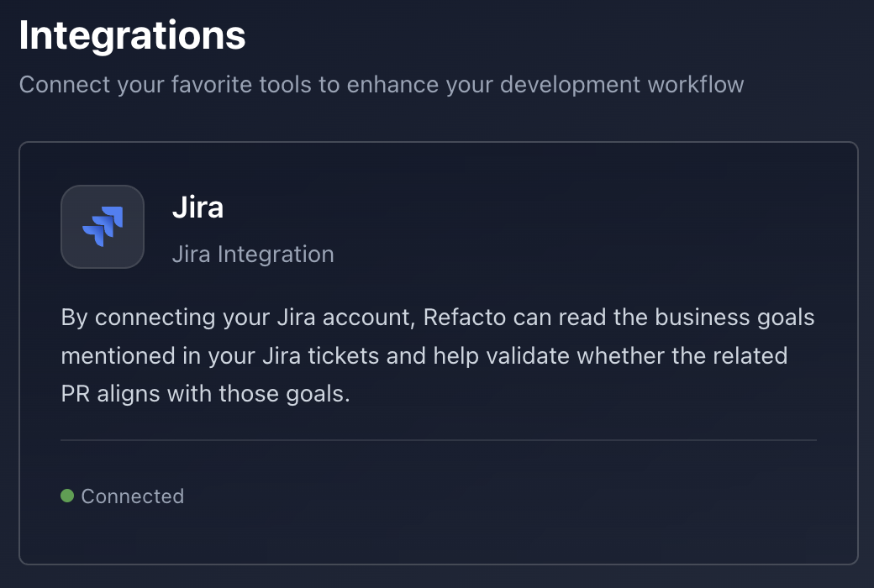874x588 pixels.
Task: Click the divider line above Connected
Action: pos(438,439)
